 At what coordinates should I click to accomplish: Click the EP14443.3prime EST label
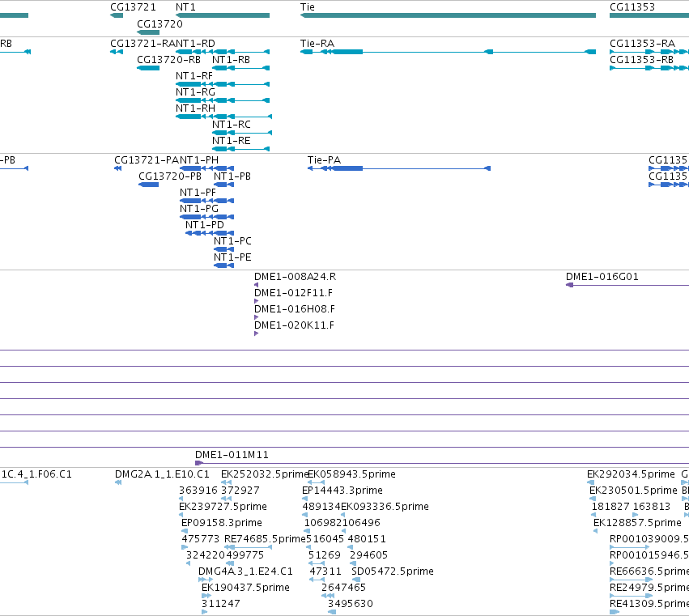tap(342, 491)
